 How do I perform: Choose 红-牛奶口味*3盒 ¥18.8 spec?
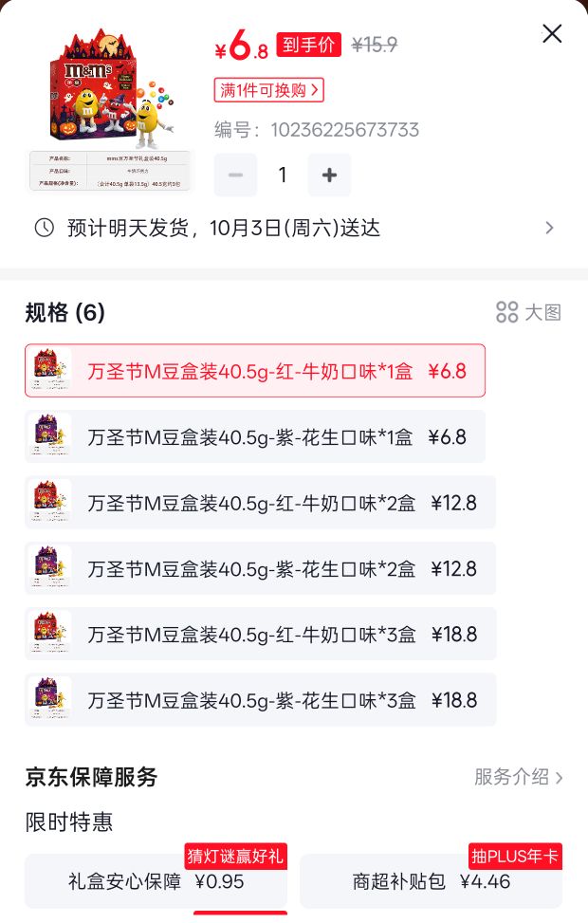(260, 634)
